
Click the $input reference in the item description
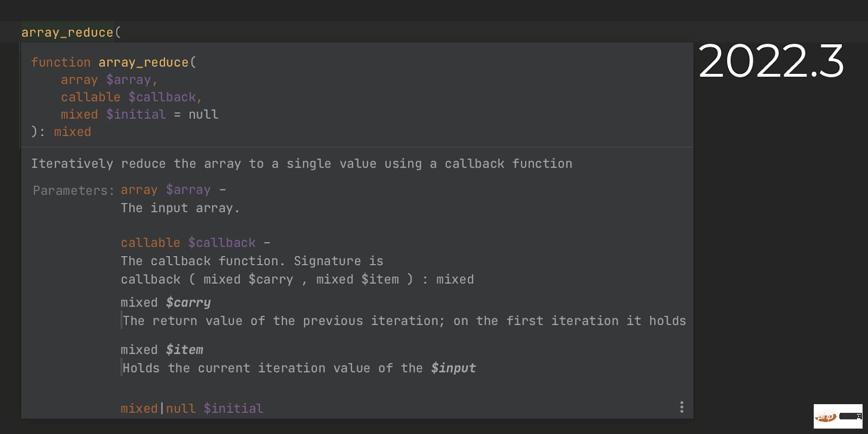454,368
